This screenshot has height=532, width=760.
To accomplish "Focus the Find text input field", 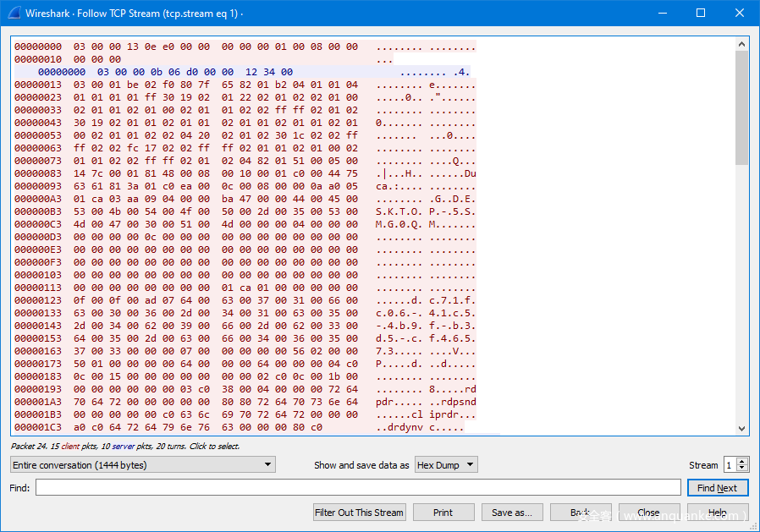I will click(x=358, y=487).
